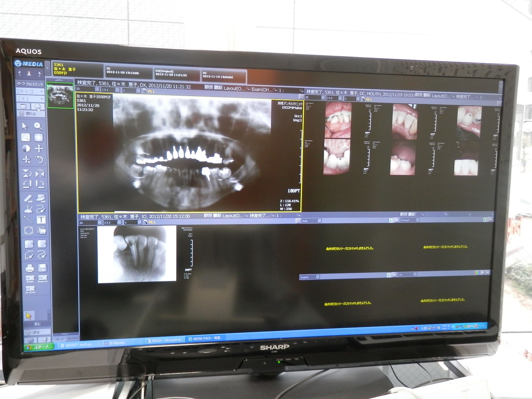Rotate the image clockwise

pyautogui.click(x=40, y=184)
